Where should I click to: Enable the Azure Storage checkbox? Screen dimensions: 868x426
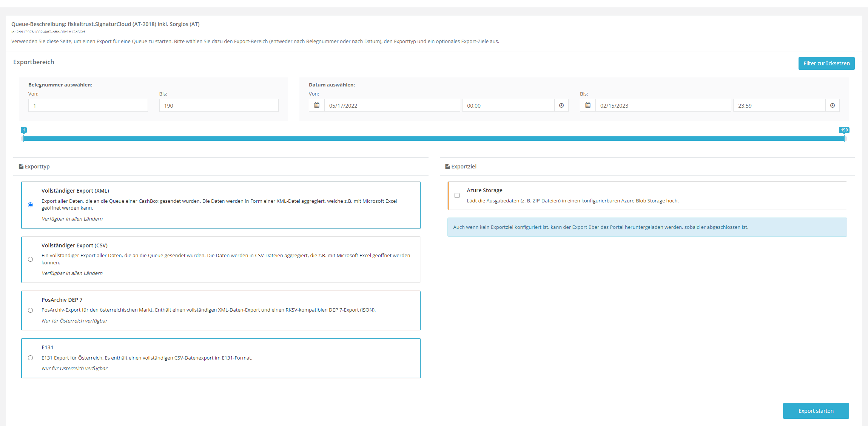tap(457, 195)
